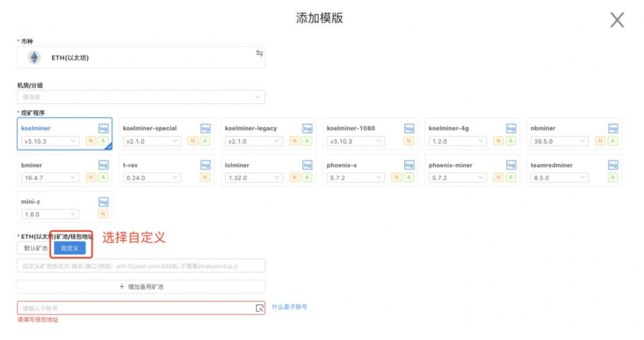Click the 请输入子账号 input field
Image resolution: width=644 pixels, height=340 pixels.
click(x=141, y=308)
